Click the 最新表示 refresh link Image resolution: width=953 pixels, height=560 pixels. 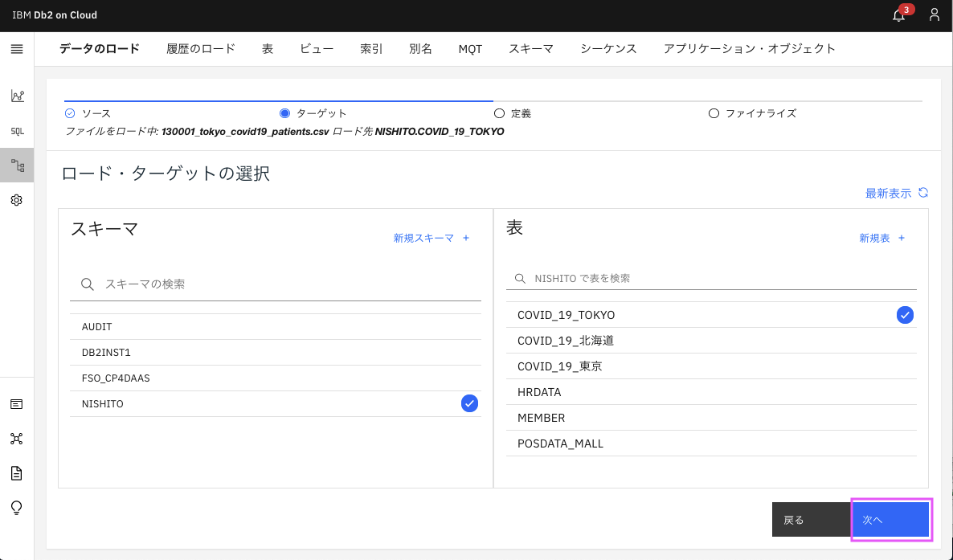888,194
